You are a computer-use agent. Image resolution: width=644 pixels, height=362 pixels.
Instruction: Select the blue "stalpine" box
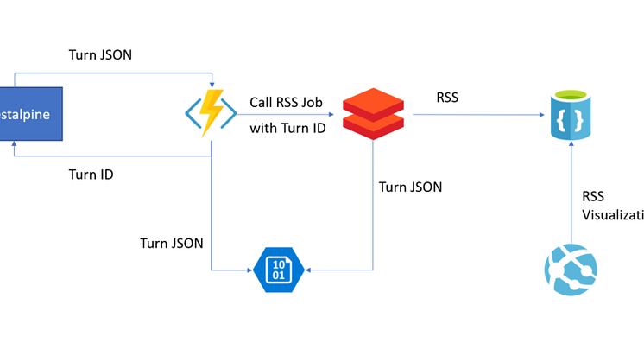click(x=31, y=112)
